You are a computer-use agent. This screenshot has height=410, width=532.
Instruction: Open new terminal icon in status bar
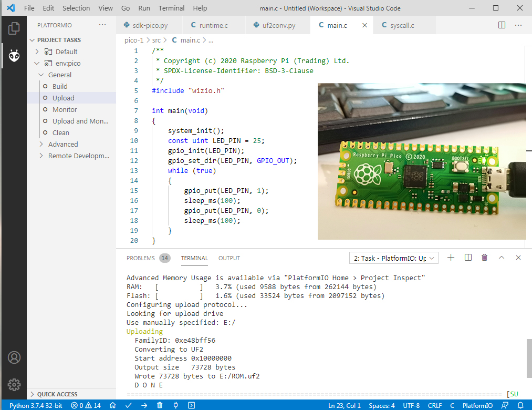click(x=191, y=405)
